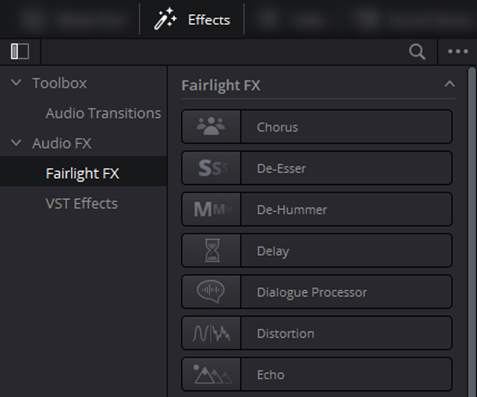477x397 pixels.
Task: Collapse the Audio FX tree chevron
Action: (16, 143)
